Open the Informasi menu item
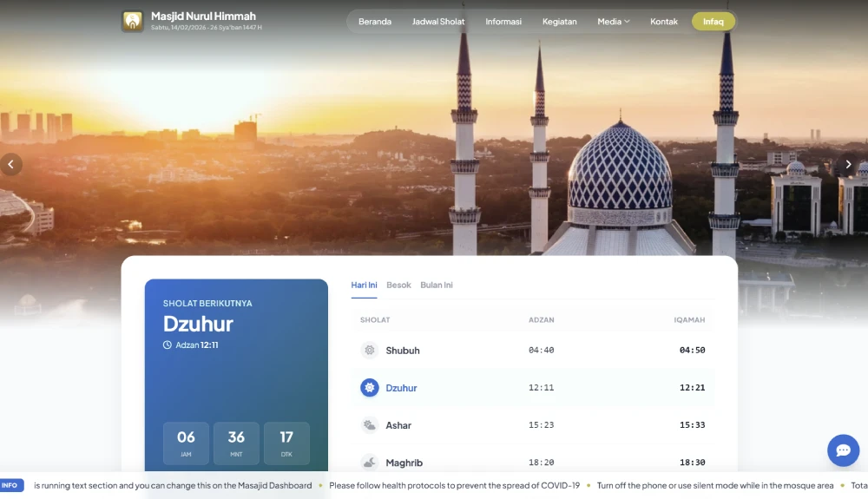Viewport: 868px width, 499px height. pyautogui.click(x=503, y=22)
